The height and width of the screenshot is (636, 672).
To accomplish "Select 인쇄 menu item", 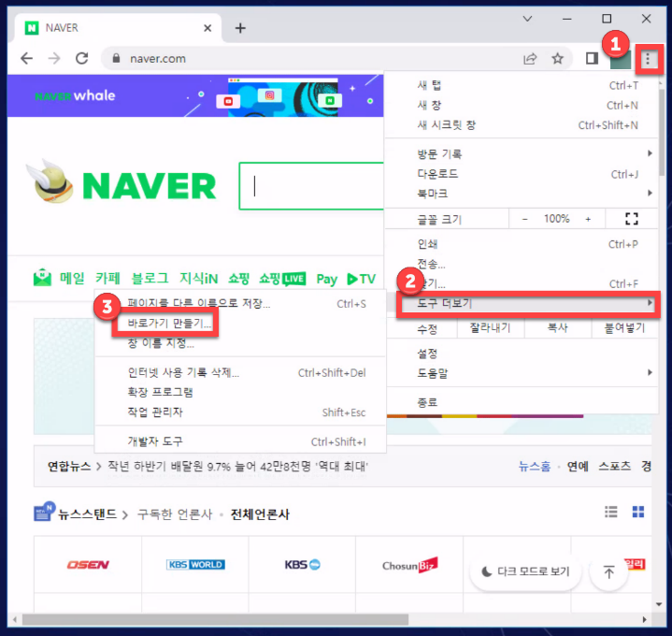I will [522, 244].
